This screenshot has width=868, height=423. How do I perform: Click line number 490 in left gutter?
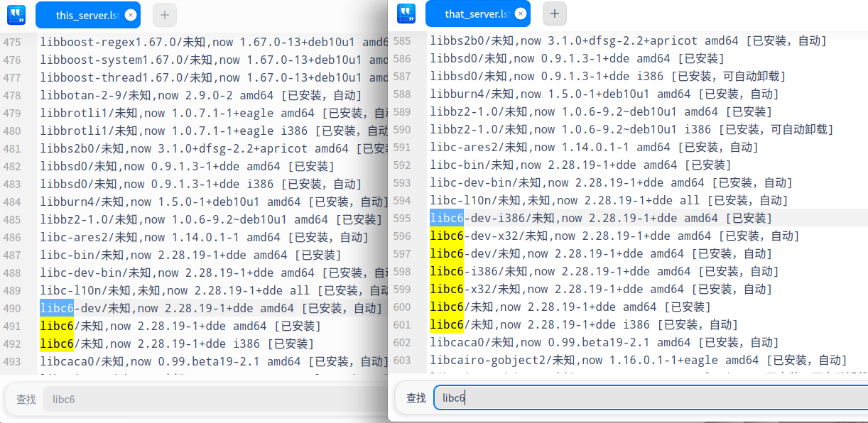coord(12,308)
